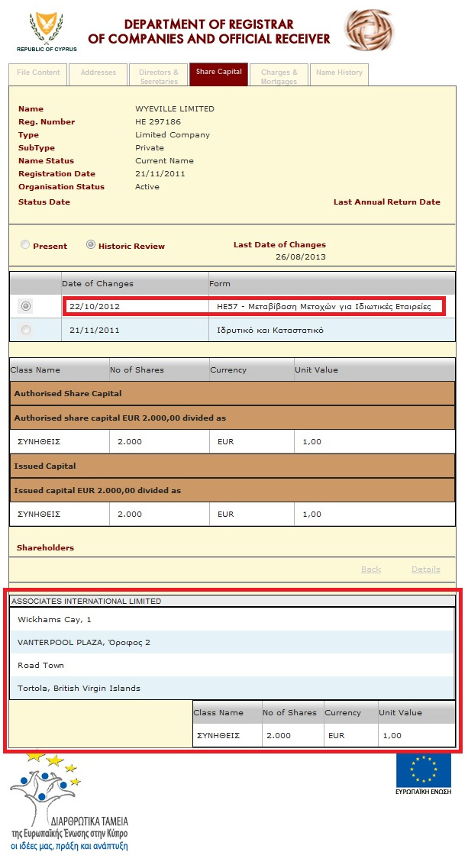468x868 pixels.
Task: Open the File Content tab
Action: [x=38, y=73]
